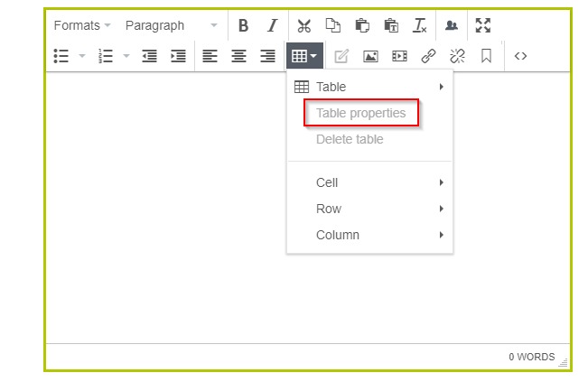The height and width of the screenshot is (382, 588).
Task: Toggle Bold formatting
Action: (243, 26)
